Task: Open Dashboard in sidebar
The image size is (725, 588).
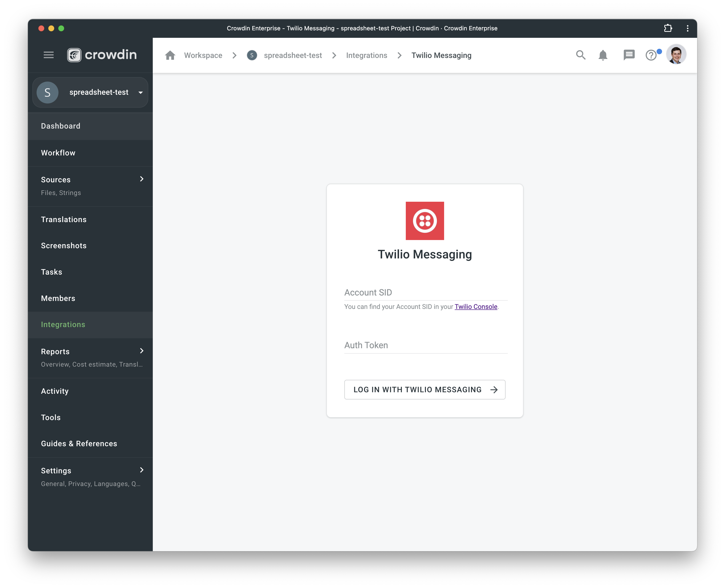Action: pyautogui.click(x=90, y=126)
